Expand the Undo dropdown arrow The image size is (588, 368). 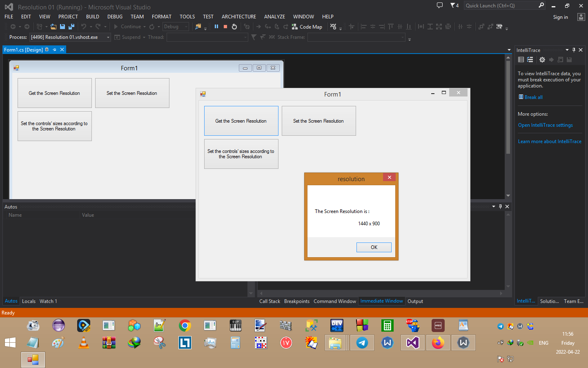pos(91,27)
